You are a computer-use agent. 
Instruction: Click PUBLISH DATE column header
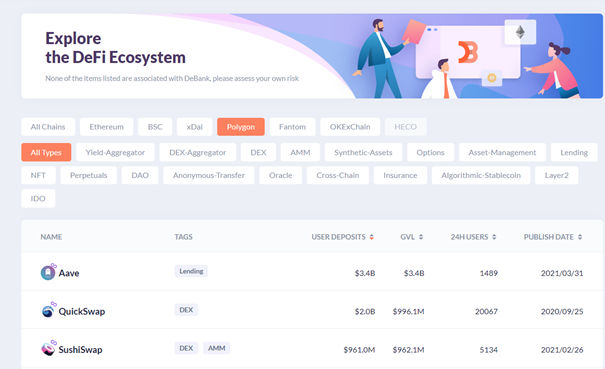[549, 237]
